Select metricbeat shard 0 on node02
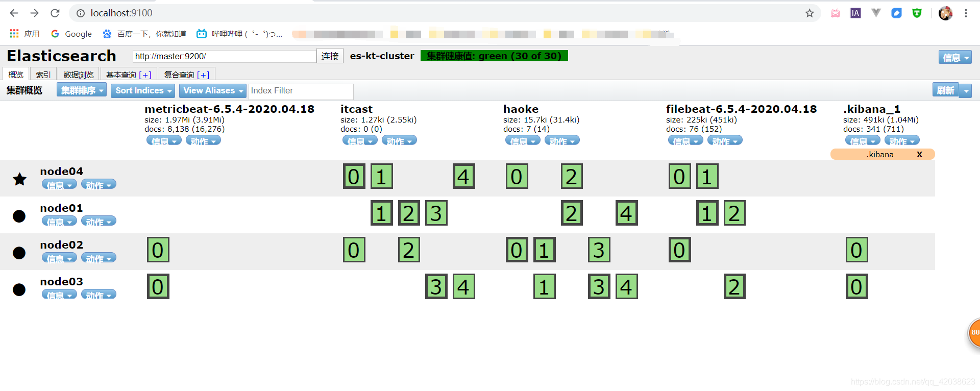980x391 pixels. click(x=158, y=250)
